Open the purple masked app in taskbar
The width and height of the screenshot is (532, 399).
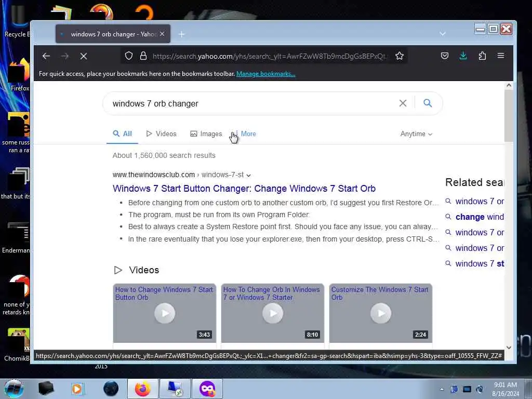pyautogui.click(x=207, y=389)
